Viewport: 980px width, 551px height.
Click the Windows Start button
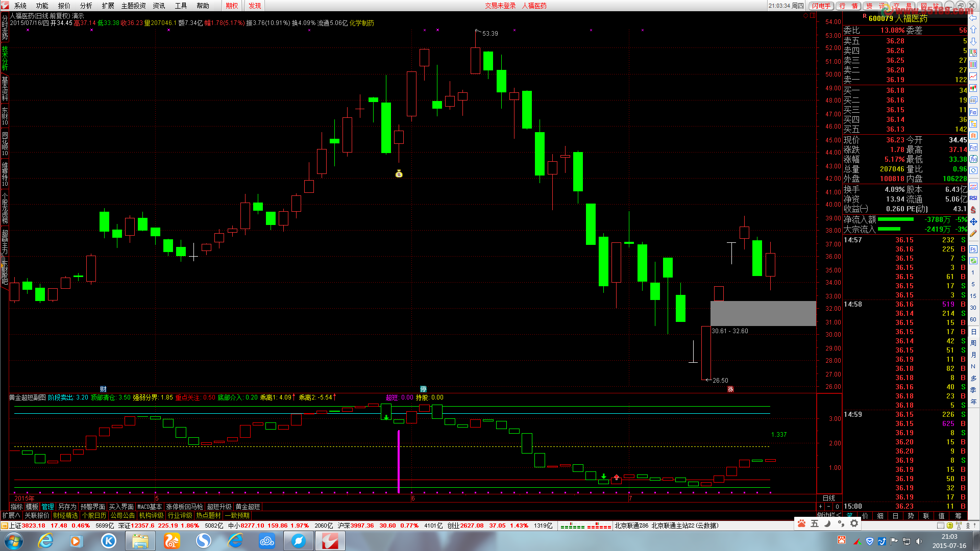tap(13, 541)
